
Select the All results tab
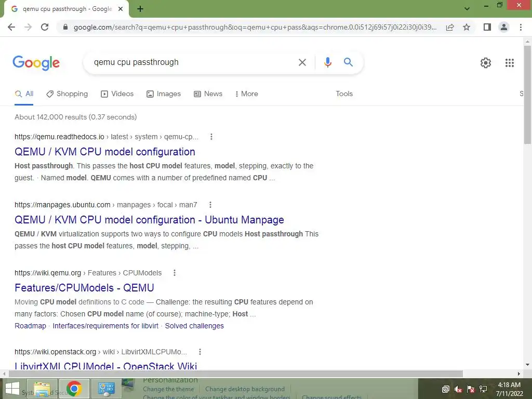(x=24, y=94)
